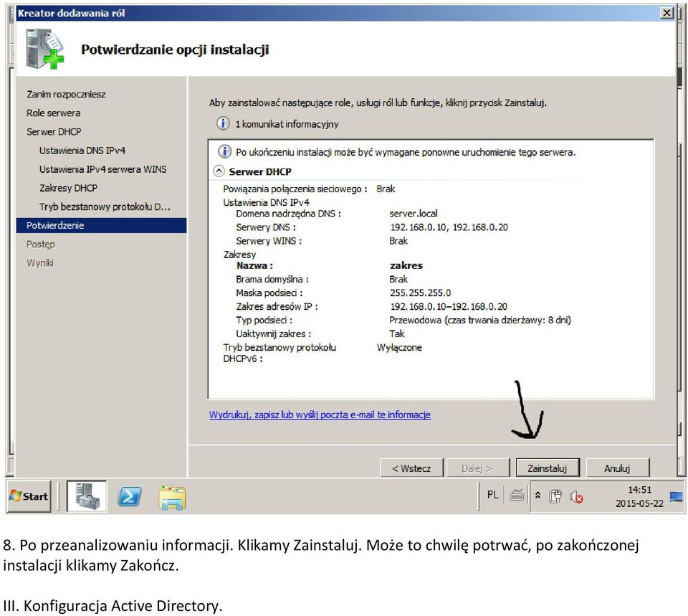688x616 pixels.
Task: Show hidden tray icons with the up arrows
Action: 538,496
